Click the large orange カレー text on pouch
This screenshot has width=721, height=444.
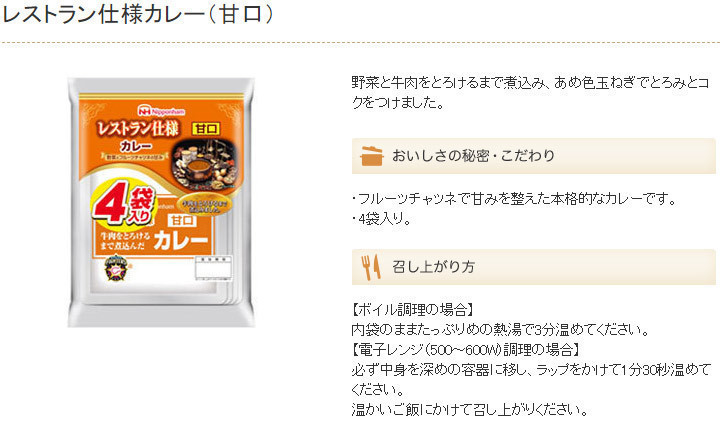[x=181, y=240]
